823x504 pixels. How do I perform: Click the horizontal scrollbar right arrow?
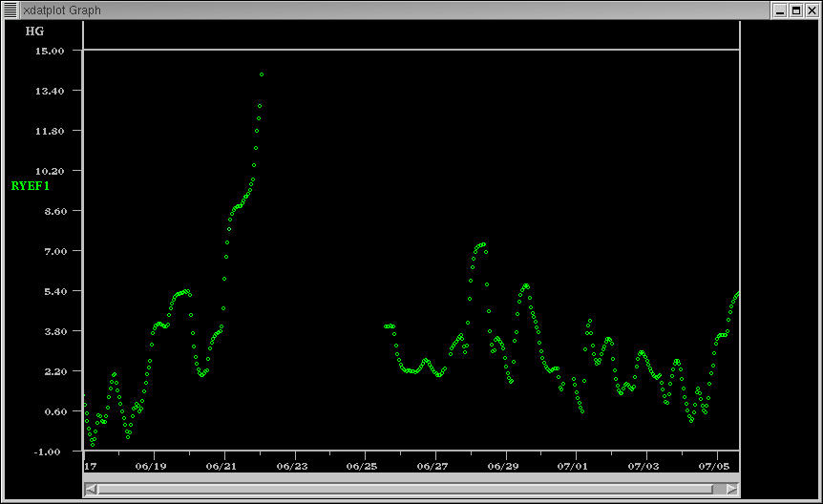(732, 490)
